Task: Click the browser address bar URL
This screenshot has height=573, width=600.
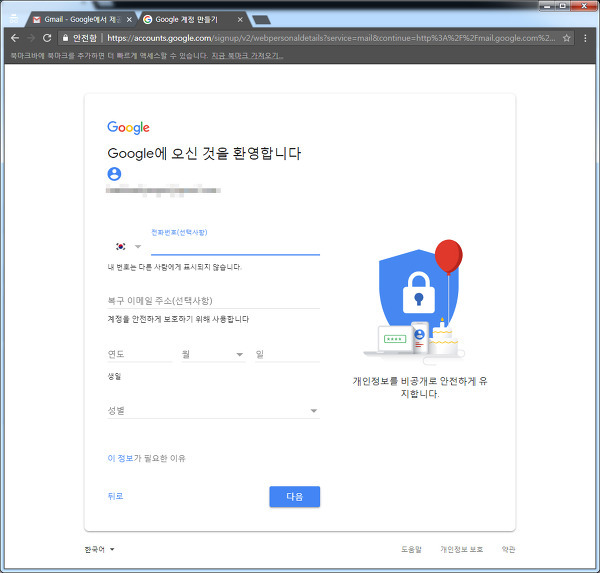Action: coord(331,38)
